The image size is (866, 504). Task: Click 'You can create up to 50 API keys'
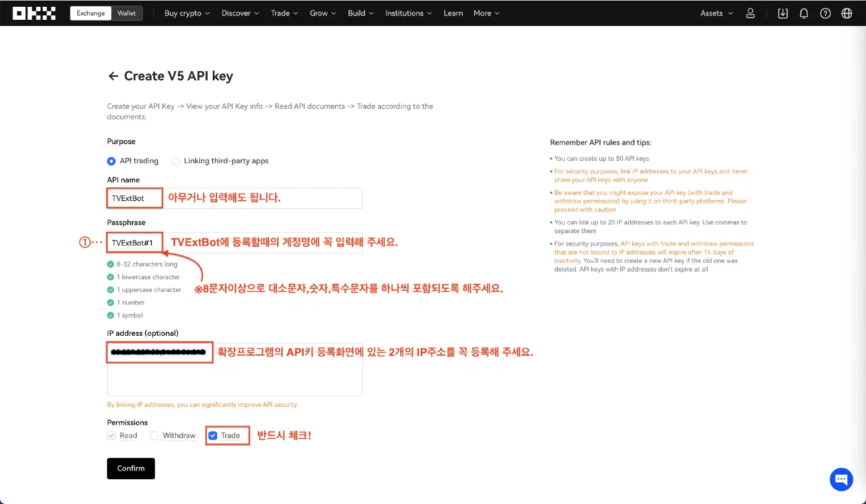tap(602, 158)
